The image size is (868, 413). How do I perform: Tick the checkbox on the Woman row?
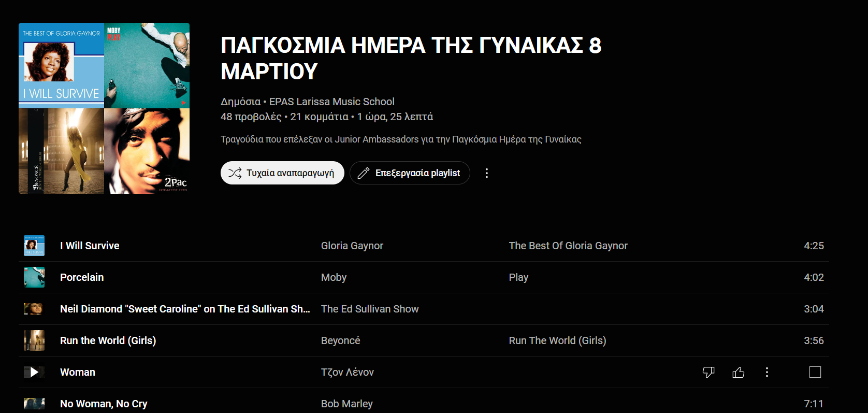point(815,372)
